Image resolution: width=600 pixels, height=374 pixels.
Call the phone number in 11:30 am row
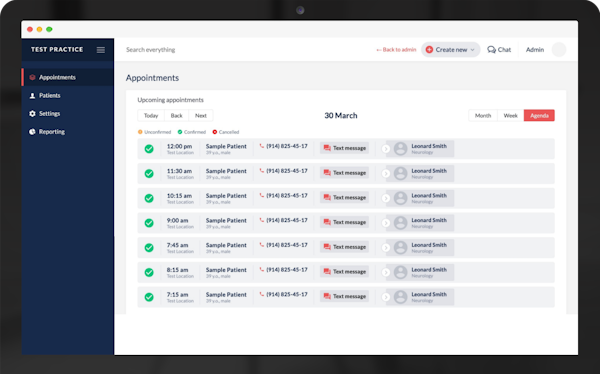(x=284, y=171)
